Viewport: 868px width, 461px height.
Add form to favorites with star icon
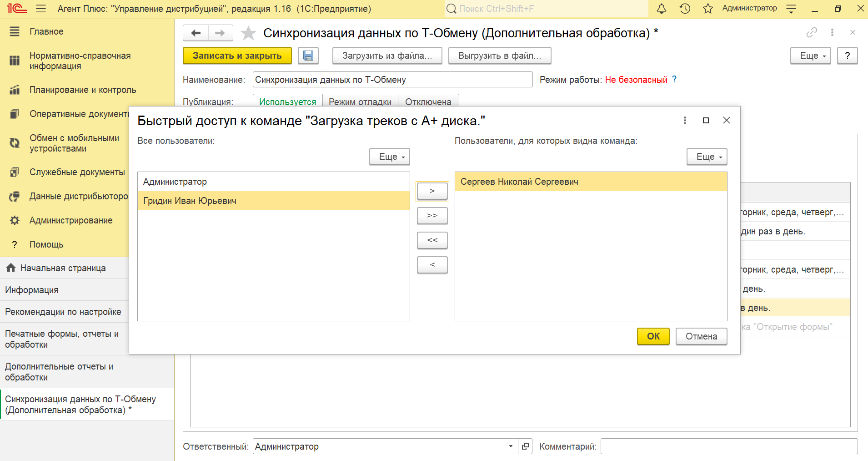point(248,33)
